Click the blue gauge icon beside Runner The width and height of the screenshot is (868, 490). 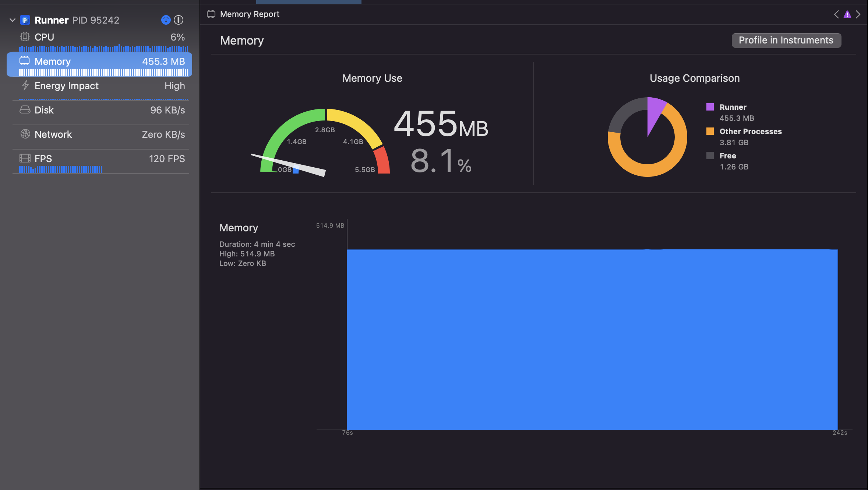pos(166,20)
